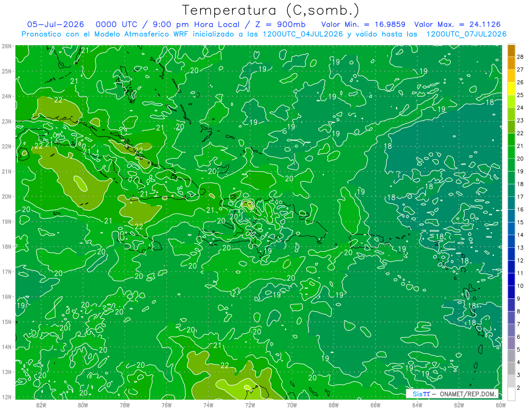This screenshot has height=411, width=532.
Task: Click the 'ONAMET/REP.DOM.' credit label
Action: 468,394
